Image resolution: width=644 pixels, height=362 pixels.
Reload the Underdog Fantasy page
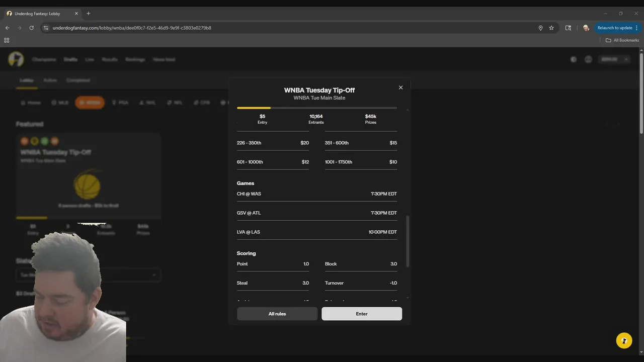pyautogui.click(x=31, y=28)
